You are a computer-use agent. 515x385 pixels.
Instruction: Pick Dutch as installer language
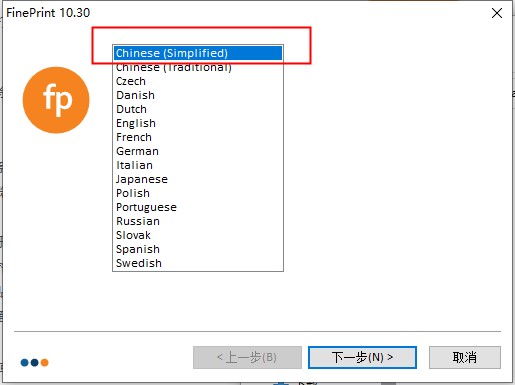[198, 109]
